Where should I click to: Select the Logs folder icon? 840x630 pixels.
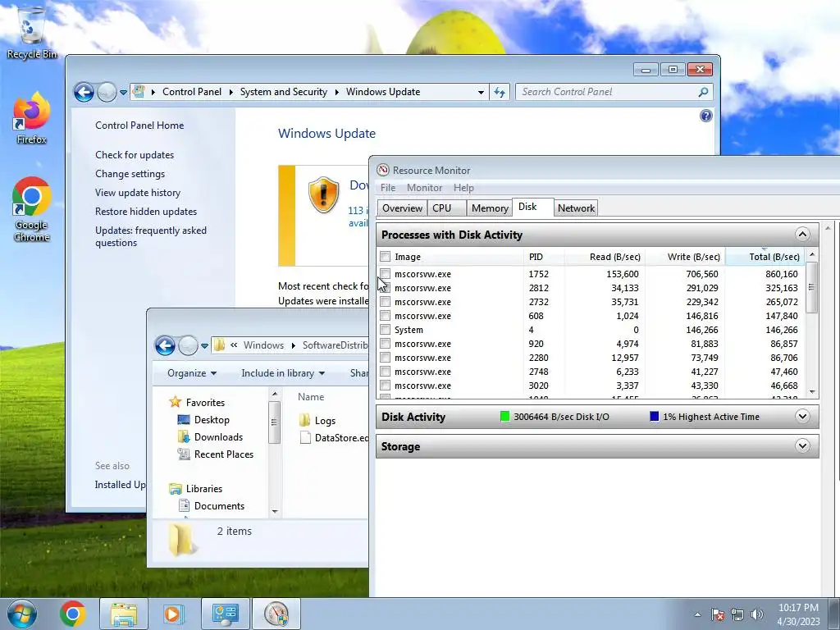point(305,420)
